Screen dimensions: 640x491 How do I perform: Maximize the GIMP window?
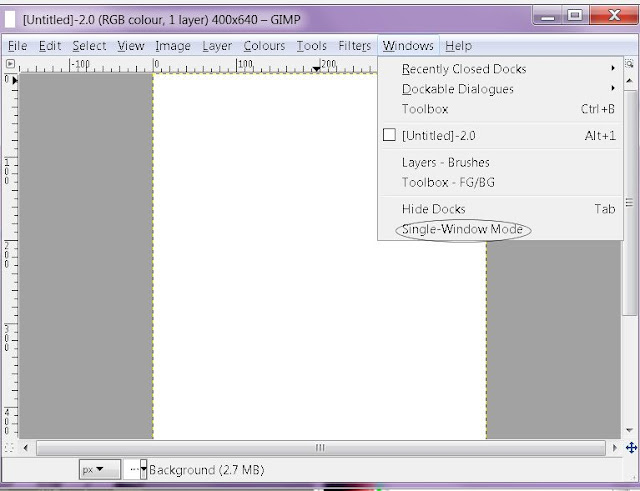click(575, 16)
